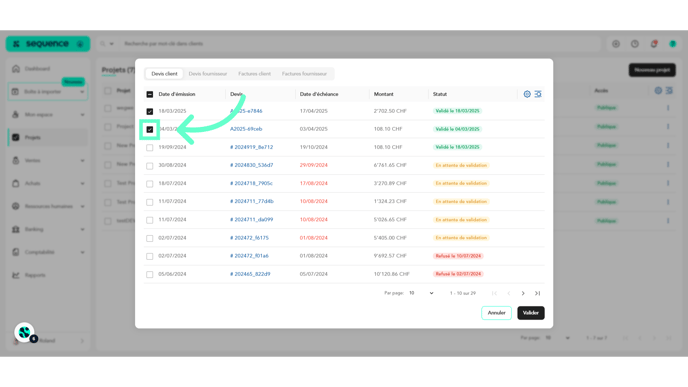Click the floating Sequence help bubble
Viewport: 688px width, 387px height.
[25, 333]
